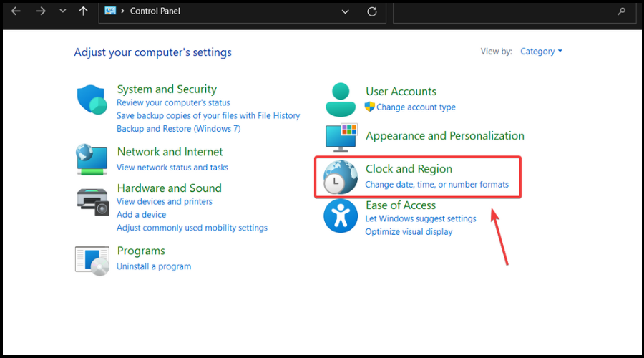
Task: Click the Appearance and Personalization monitor icon
Action: pos(341,137)
